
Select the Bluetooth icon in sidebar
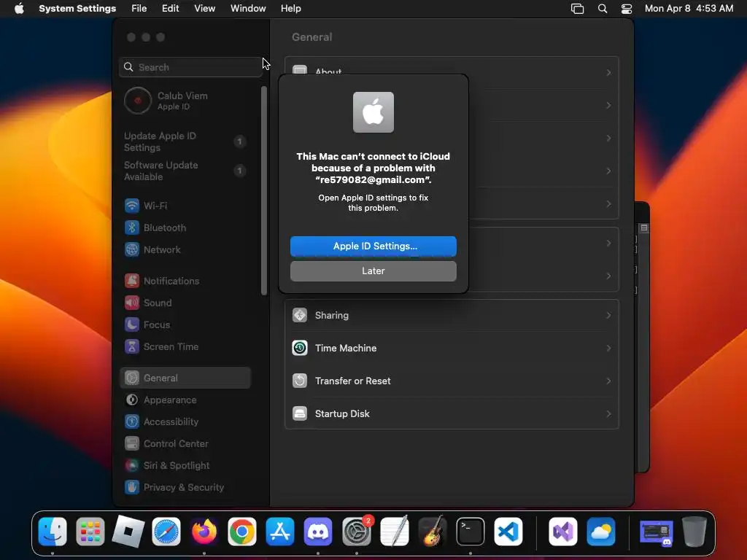[132, 227]
